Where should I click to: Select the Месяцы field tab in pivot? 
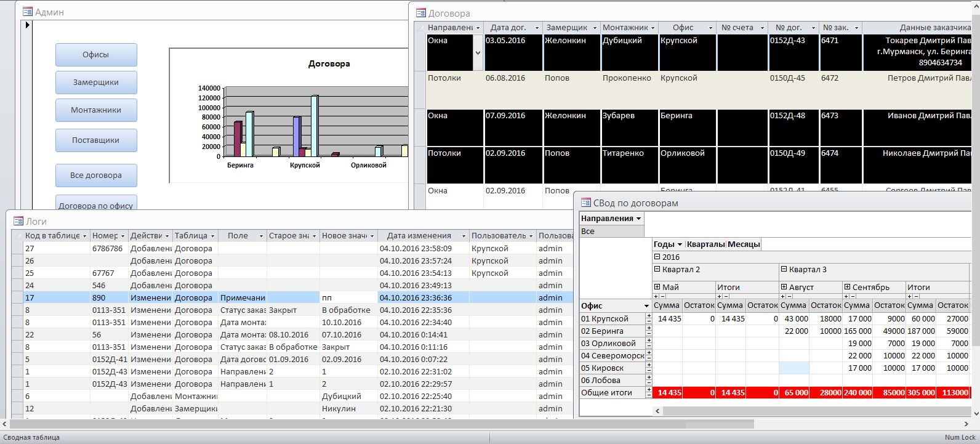744,244
